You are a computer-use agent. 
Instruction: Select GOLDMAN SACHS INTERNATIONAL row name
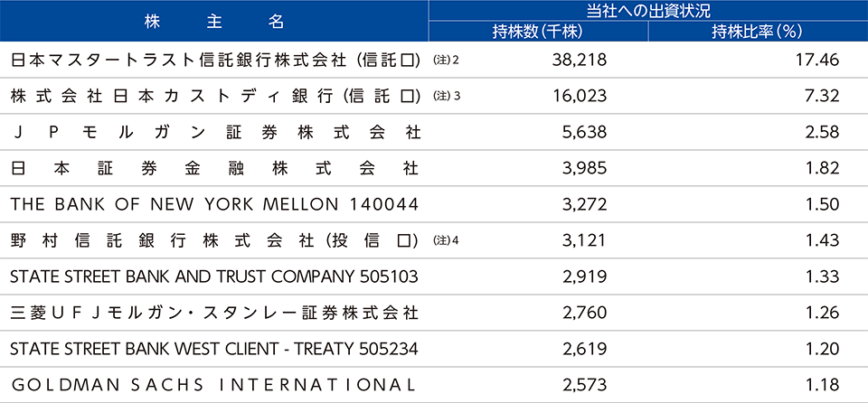[x=212, y=385]
